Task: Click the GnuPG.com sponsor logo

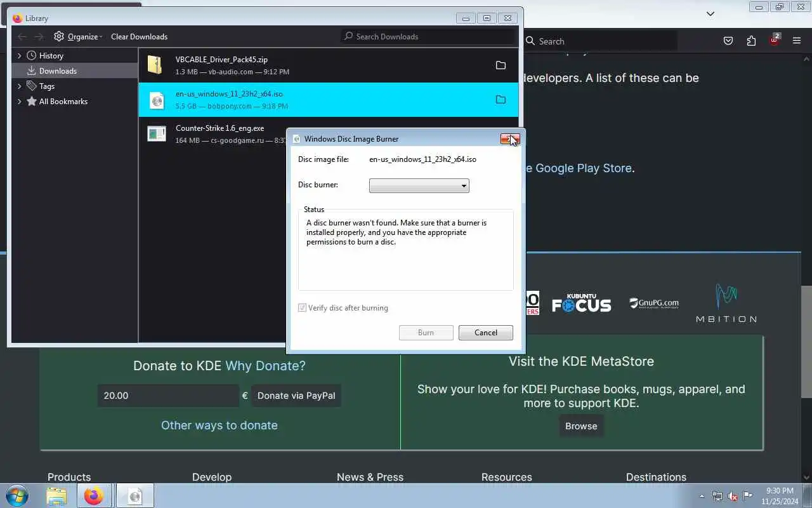Action: pos(654,304)
